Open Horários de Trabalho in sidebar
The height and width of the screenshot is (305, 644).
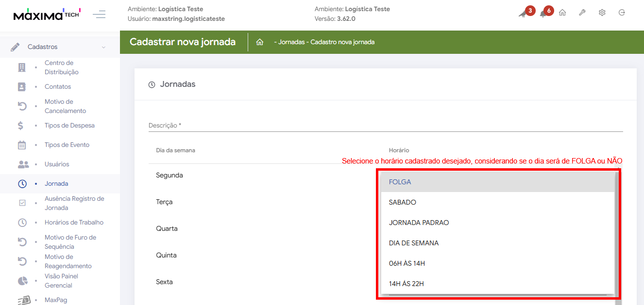tap(74, 223)
